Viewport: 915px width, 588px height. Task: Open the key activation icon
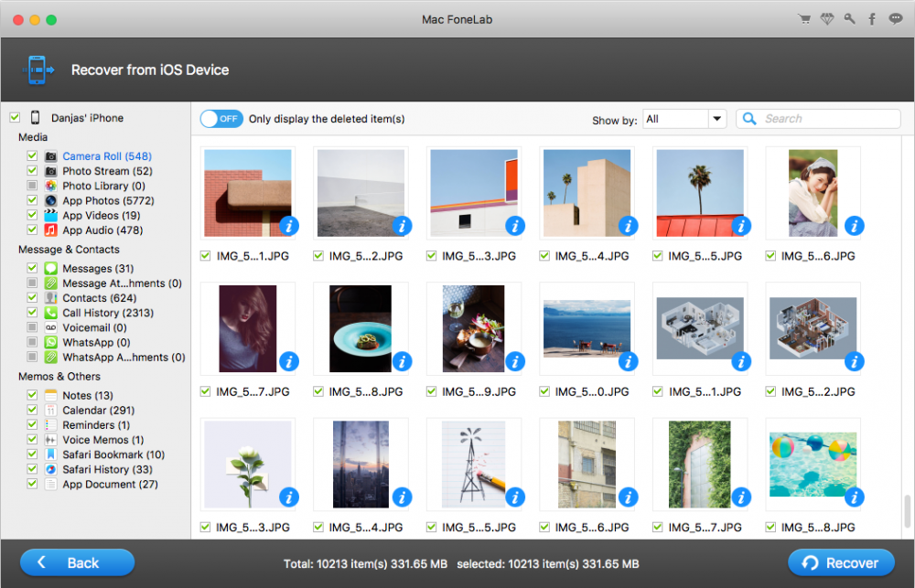[850, 19]
